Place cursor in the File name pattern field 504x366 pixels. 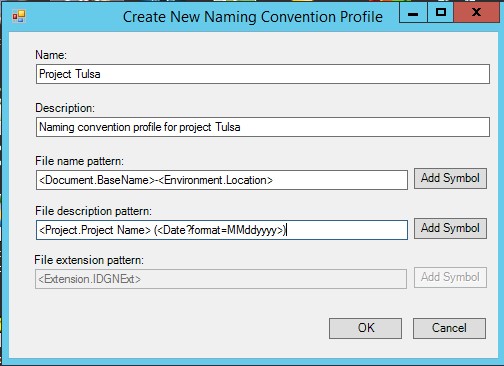pos(222,180)
